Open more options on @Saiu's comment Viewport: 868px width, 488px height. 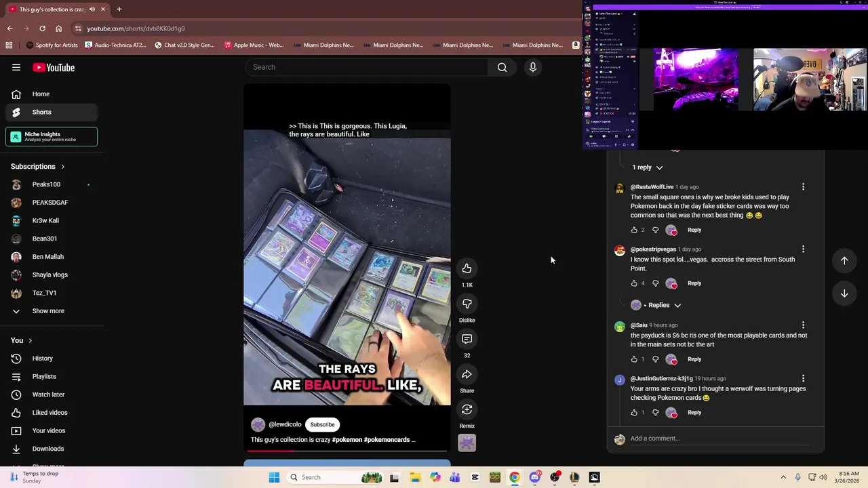(x=803, y=325)
